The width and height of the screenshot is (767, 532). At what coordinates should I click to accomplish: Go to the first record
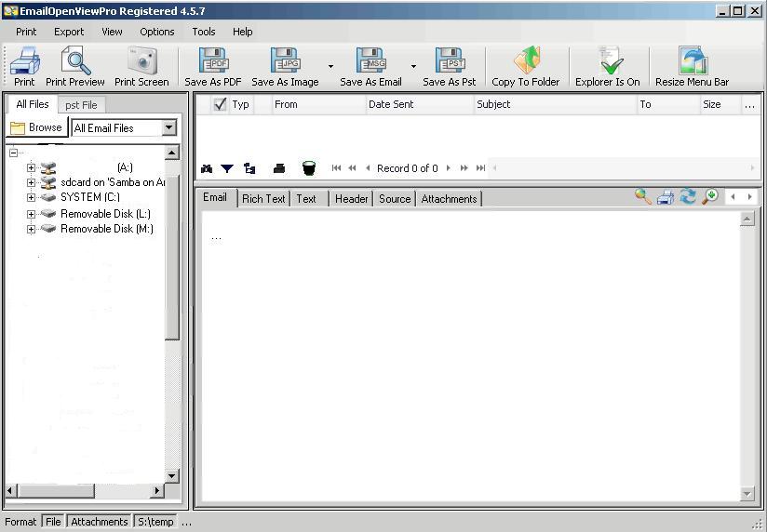tap(336, 168)
